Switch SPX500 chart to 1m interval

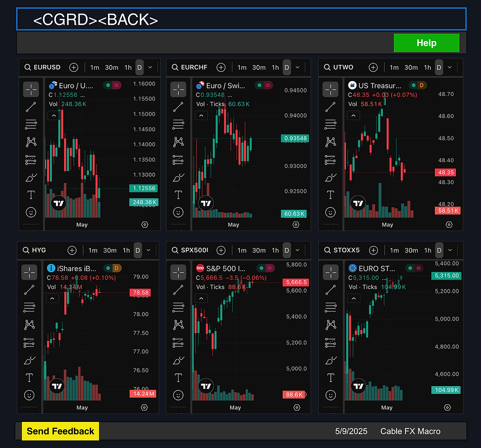pyautogui.click(x=242, y=250)
